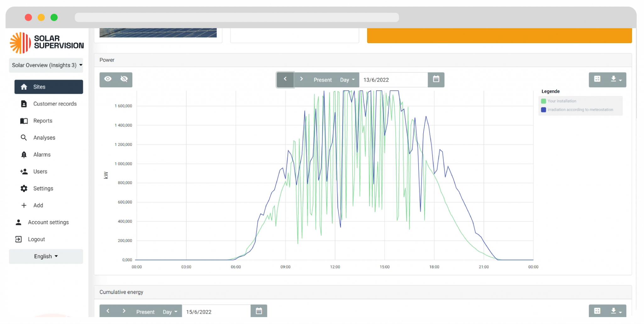Image resolution: width=644 pixels, height=324 pixels.
Task: Click the Present button on Cumulative energy
Action: coord(145,311)
